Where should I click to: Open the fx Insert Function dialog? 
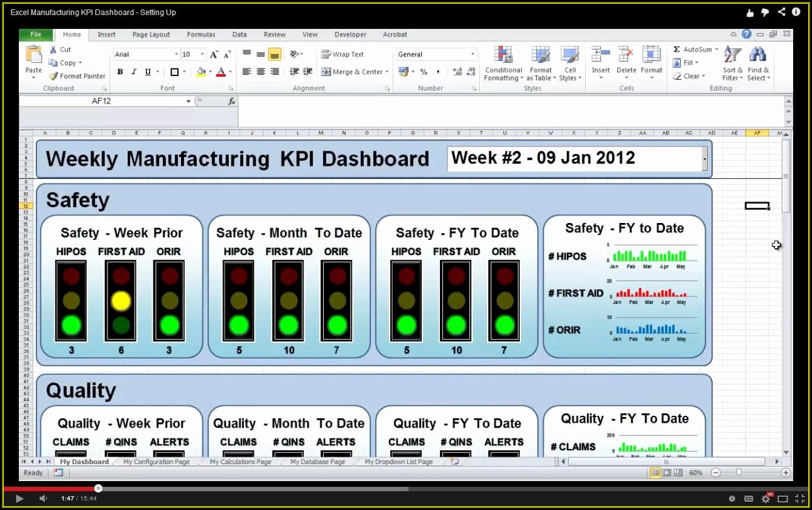pyautogui.click(x=231, y=101)
